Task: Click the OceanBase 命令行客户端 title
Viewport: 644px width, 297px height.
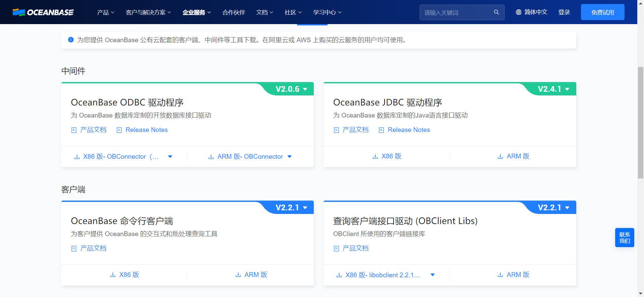Action: pyautogui.click(x=122, y=221)
